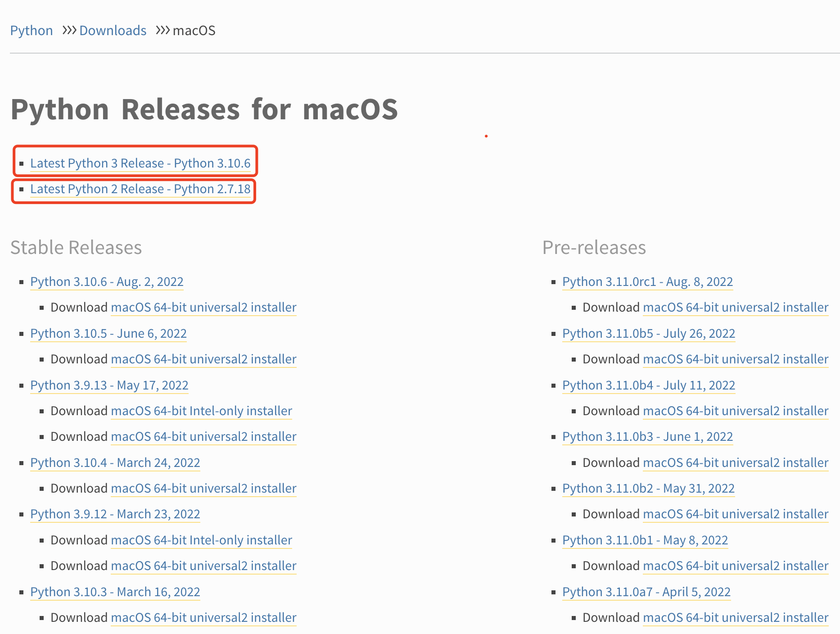Image resolution: width=840 pixels, height=634 pixels.
Task: Open Python 3.10.6 Aug. 2, 2022 release
Action: pyautogui.click(x=107, y=282)
